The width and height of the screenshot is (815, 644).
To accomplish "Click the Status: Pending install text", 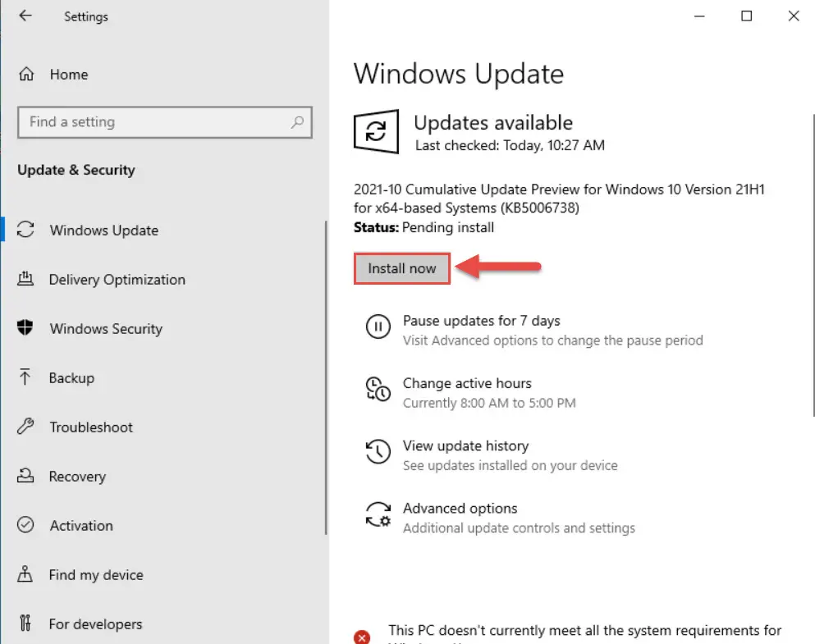I will click(x=424, y=227).
